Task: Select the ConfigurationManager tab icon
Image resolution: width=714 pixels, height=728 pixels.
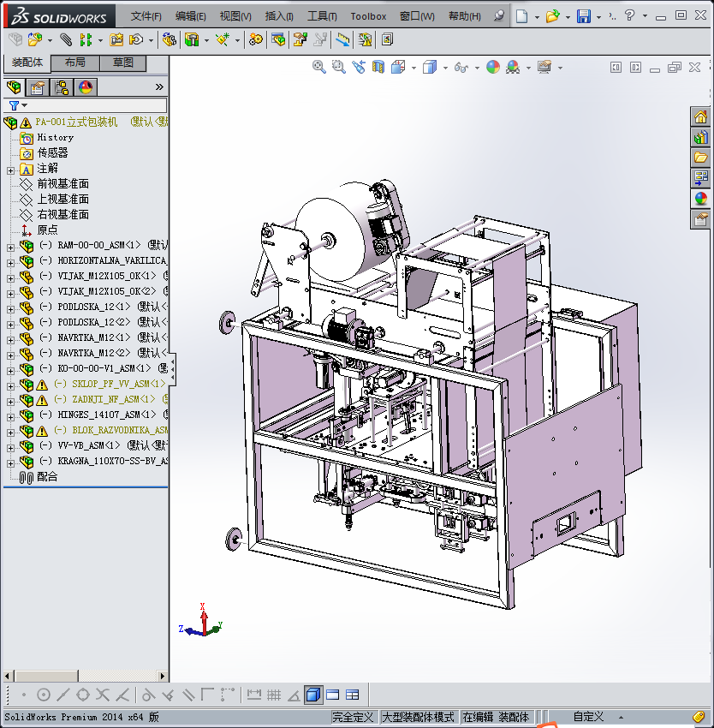Action: coord(62,87)
